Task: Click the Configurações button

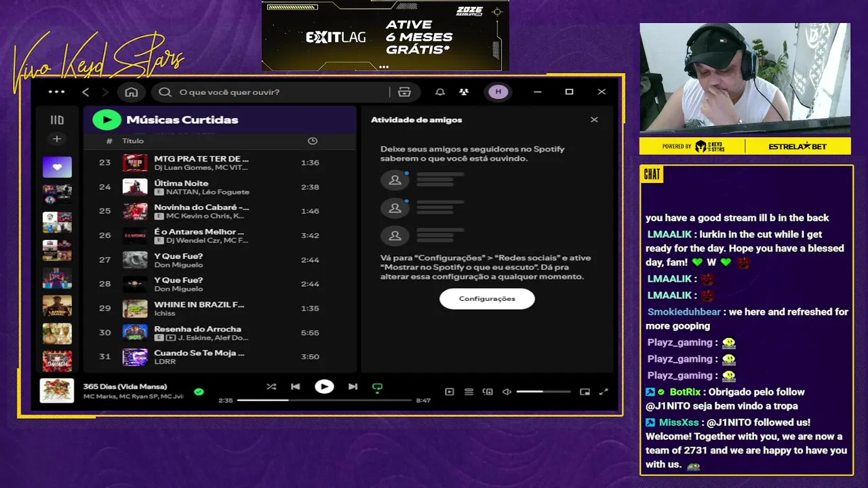Action: click(x=487, y=299)
